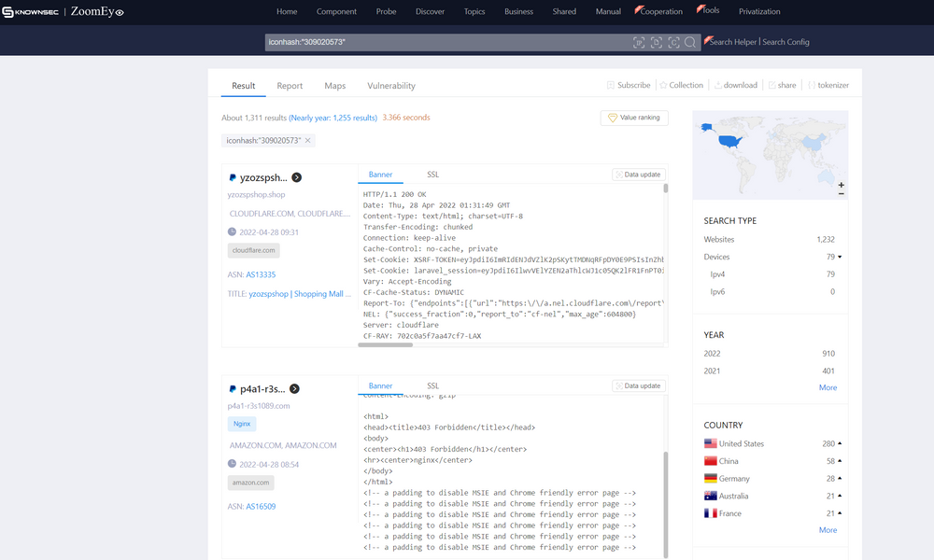The width and height of the screenshot is (934, 560).
Task: Expand Germany country breakdown arrow
Action: point(840,479)
